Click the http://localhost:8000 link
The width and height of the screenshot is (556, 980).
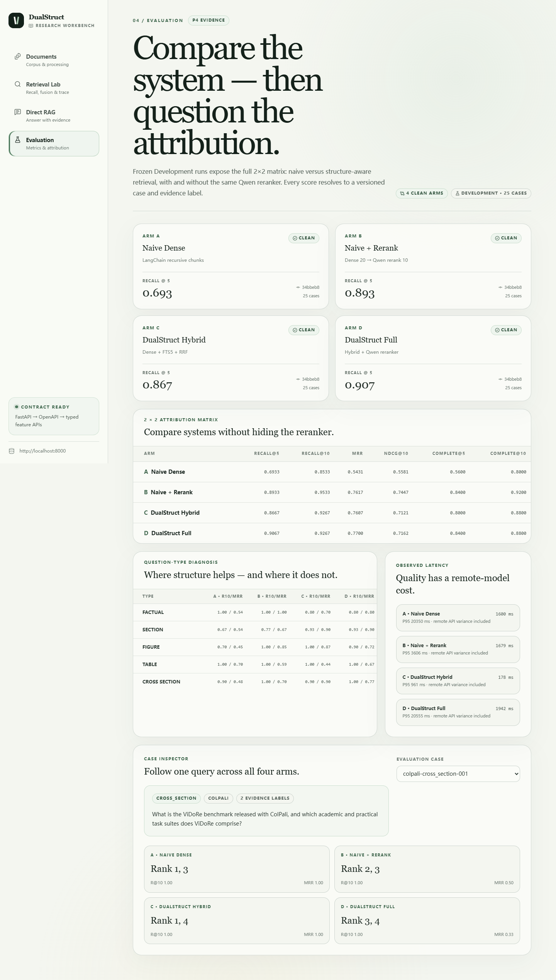click(x=42, y=451)
